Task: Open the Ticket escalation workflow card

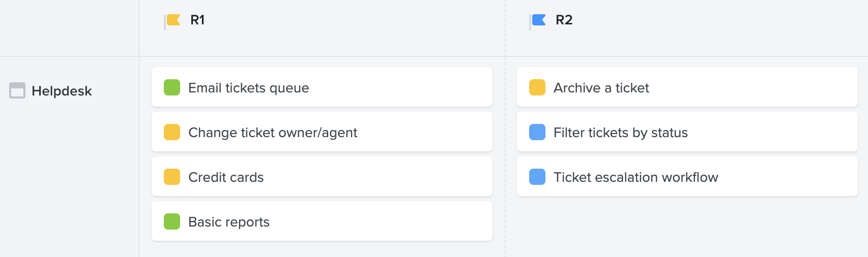Action: coord(687,176)
